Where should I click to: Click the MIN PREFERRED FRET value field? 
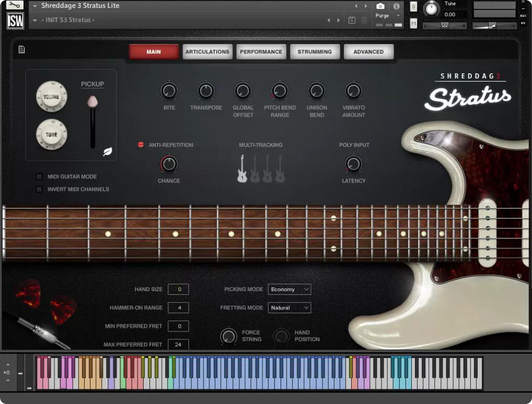(x=178, y=326)
